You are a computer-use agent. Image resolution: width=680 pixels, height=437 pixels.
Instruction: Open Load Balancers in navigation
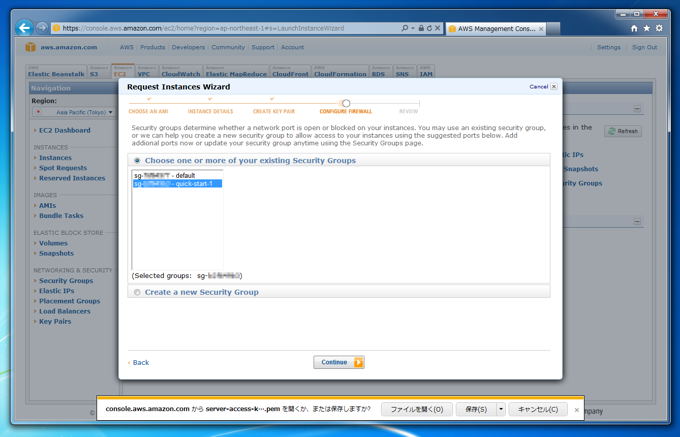[x=65, y=311]
